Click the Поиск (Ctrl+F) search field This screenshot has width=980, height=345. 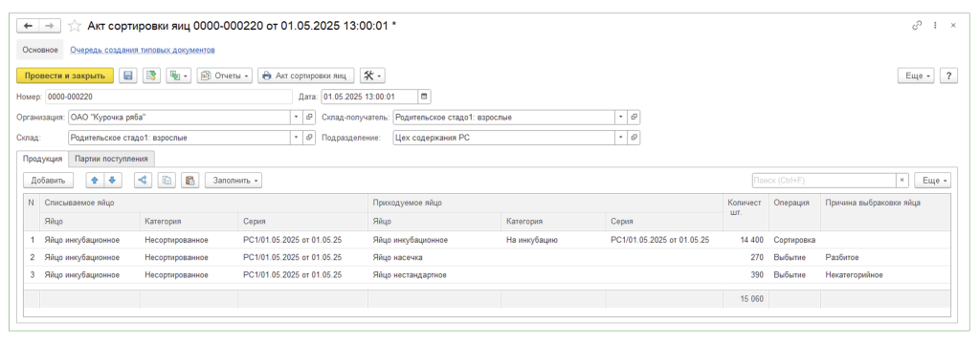824,181
